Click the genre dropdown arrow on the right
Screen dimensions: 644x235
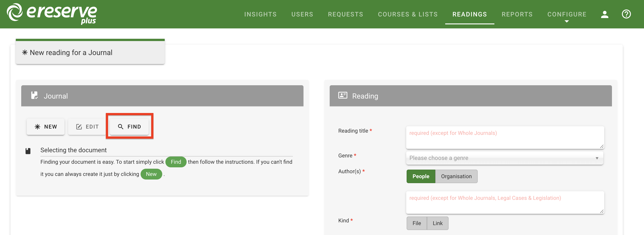[x=597, y=158]
